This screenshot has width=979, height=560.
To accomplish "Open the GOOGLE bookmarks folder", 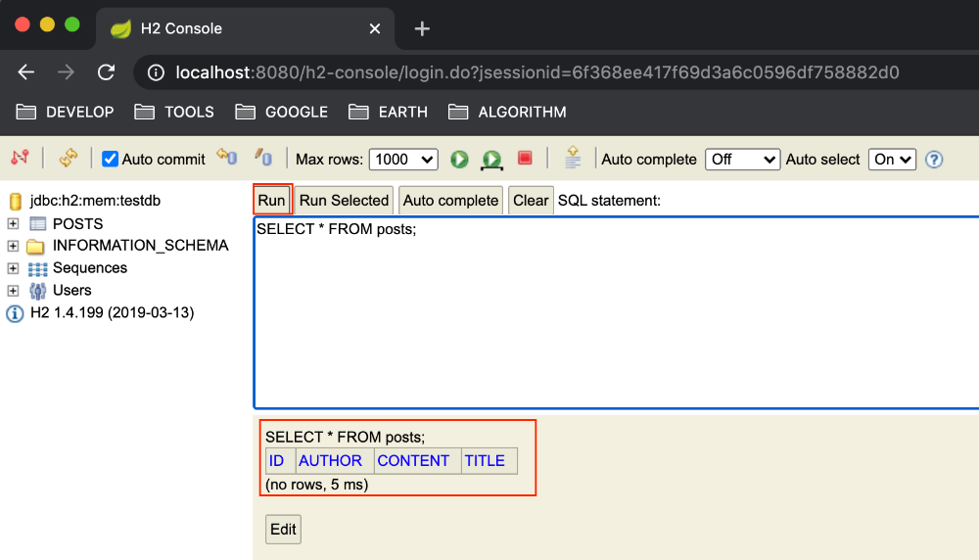I will pyautogui.click(x=282, y=112).
